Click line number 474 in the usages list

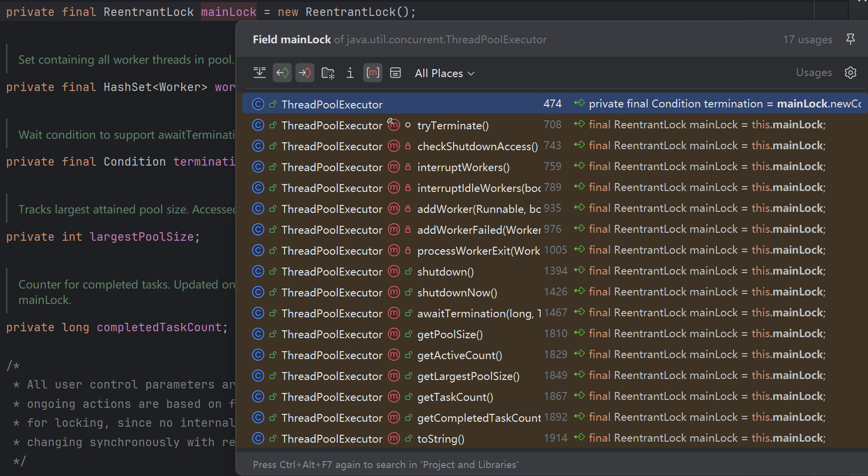coord(553,103)
